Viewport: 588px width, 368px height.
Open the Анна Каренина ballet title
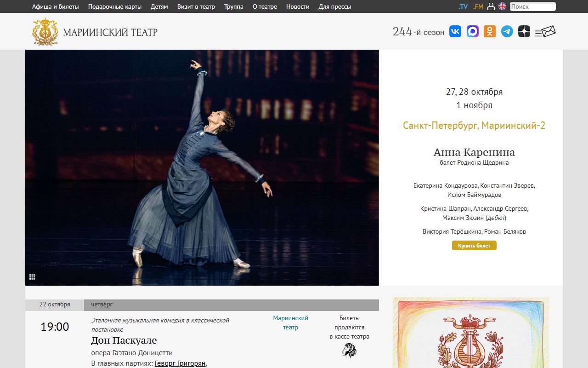click(474, 152)
